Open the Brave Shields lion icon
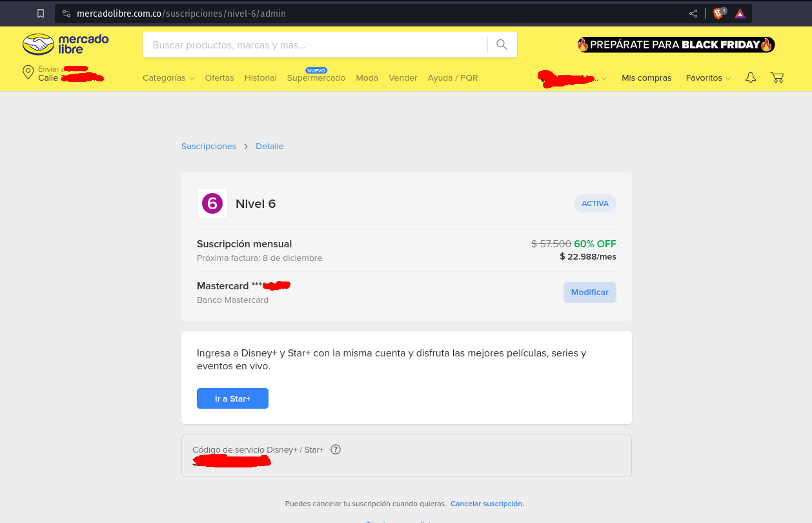 (718, 13)
